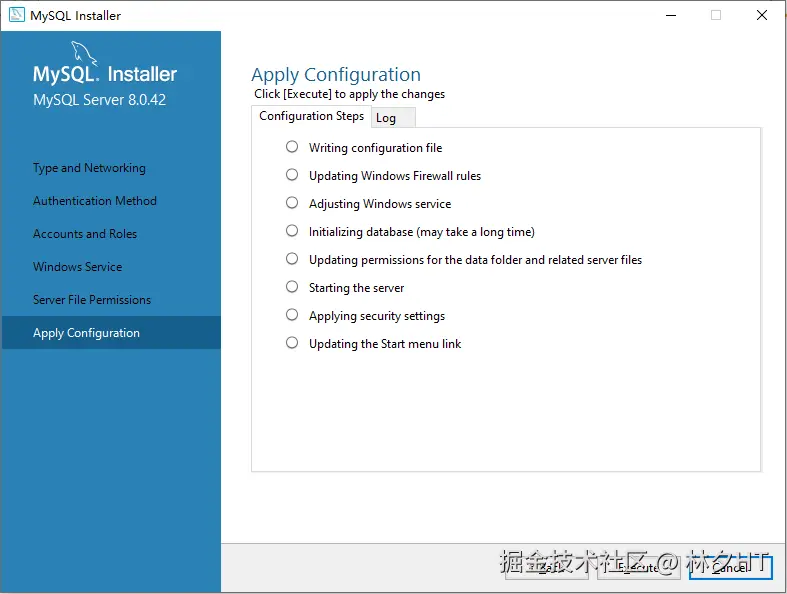787x594 pixels.
Task: Click the status circle beside Starting the server
Action: click(292, 287)
